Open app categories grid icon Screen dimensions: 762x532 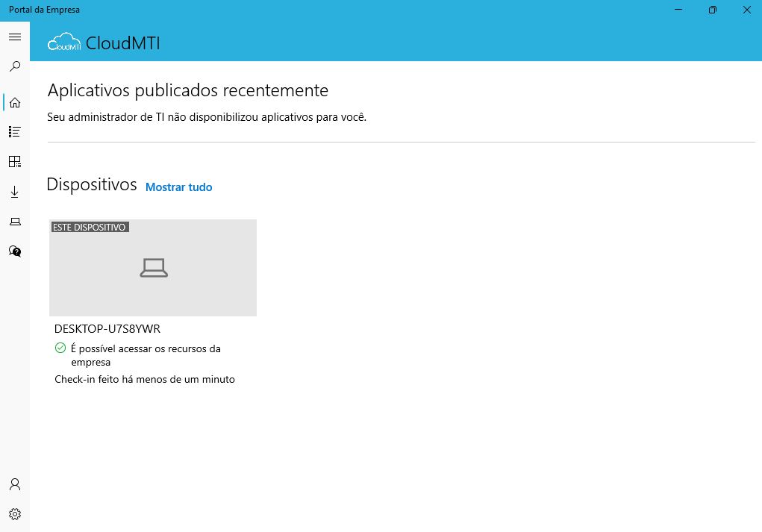tap(15, 162)
